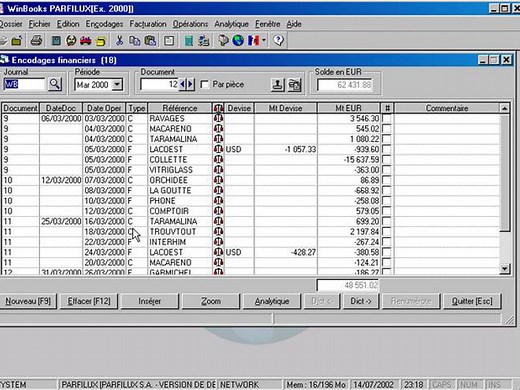Image resolution: width=520 pixels, height=390 pixels.
Task: Click the Analytique button at bottom
Action: coord(272,301)
